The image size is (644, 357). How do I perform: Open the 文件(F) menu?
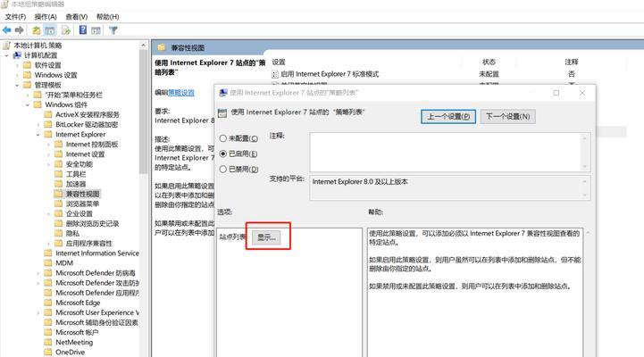coord(15,17)
